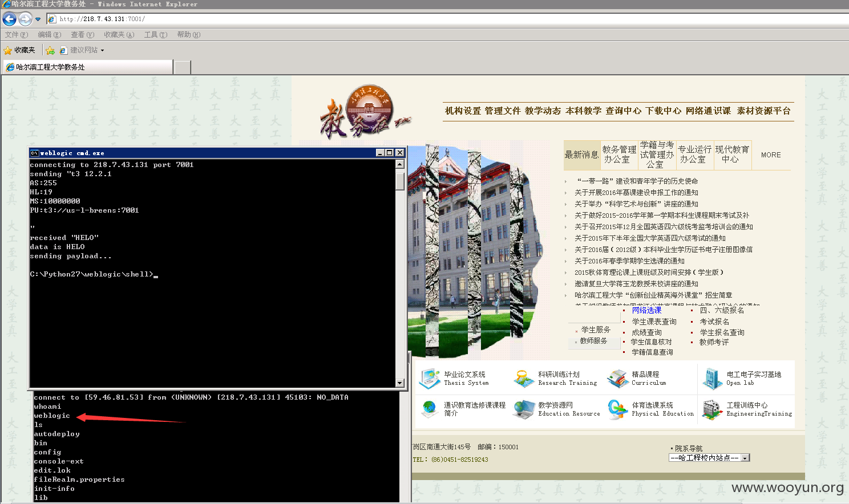Click the 教师考评 link

[714, 342]
